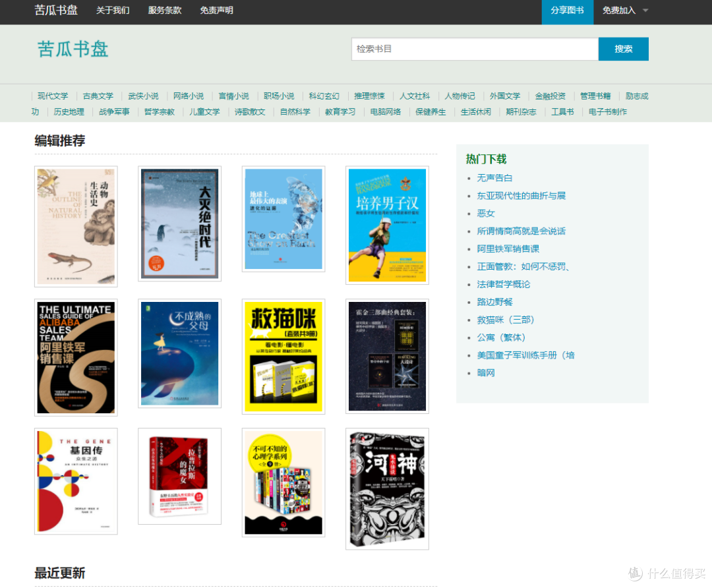Image resolution: width=712 pixels, height=588 pixels.
Task: Browse the 金融投资 category
Action: coord(550,96)
